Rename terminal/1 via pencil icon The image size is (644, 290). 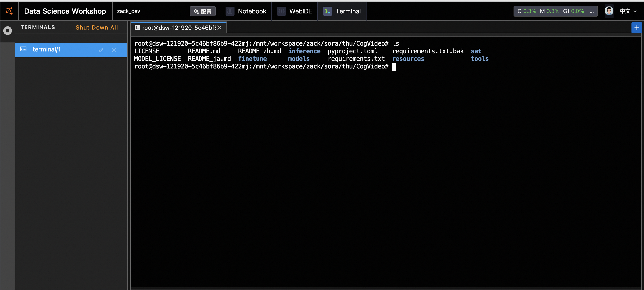pos(101,50)
